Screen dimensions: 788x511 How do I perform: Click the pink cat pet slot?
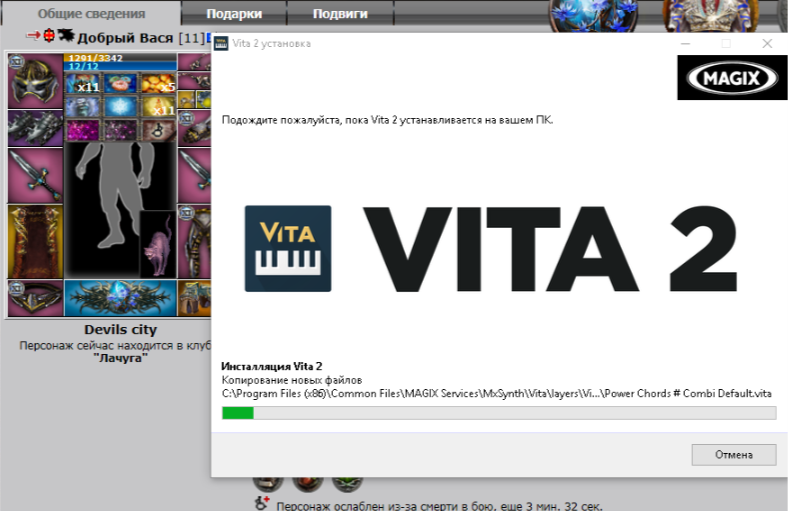point(158,244)
